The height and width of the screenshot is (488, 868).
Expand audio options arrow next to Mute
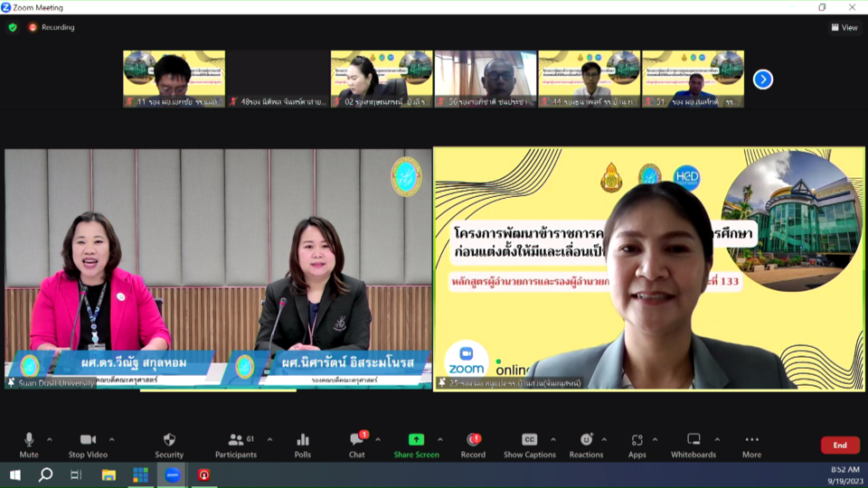pos(50,440)
